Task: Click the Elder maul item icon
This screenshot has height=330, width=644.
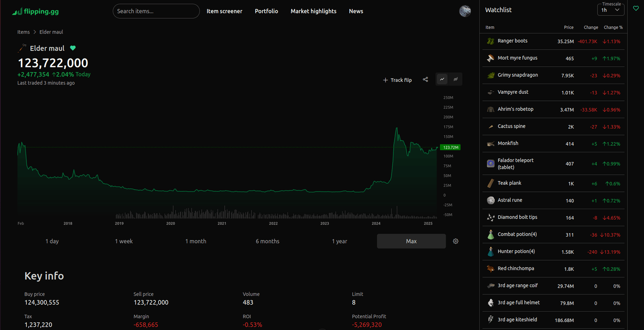Action: pyautogui.click(x=22, y=48)
